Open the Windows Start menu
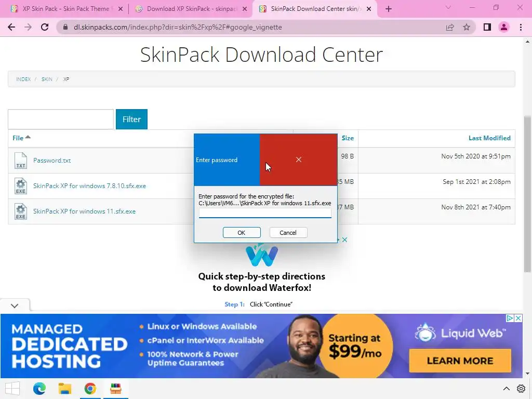 12,389
